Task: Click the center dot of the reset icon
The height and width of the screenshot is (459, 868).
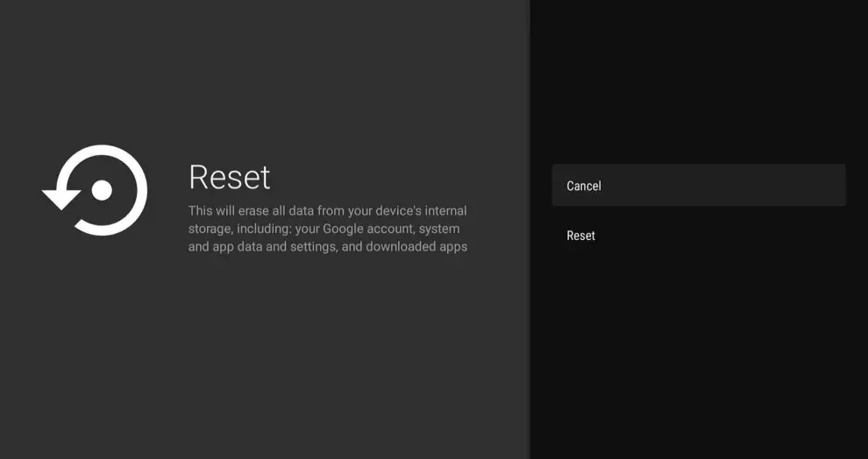Action: pyautogui.click(x=102, y=190)
